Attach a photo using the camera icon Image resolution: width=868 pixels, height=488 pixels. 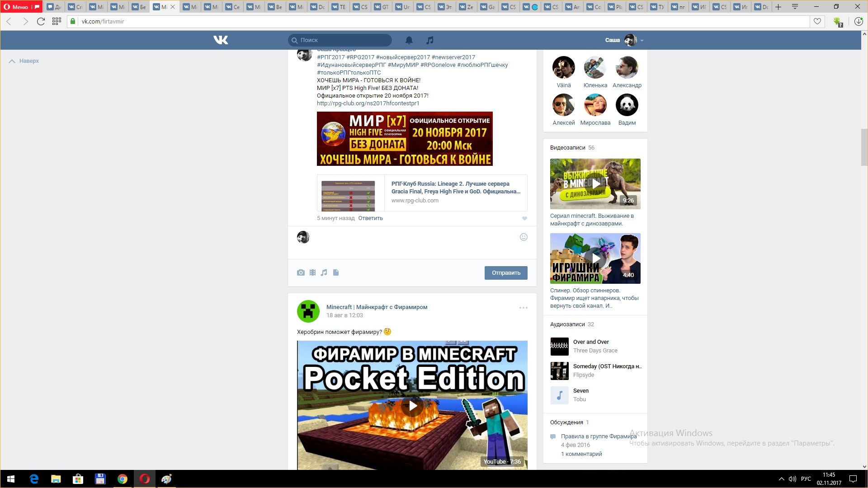pos(301,272)
